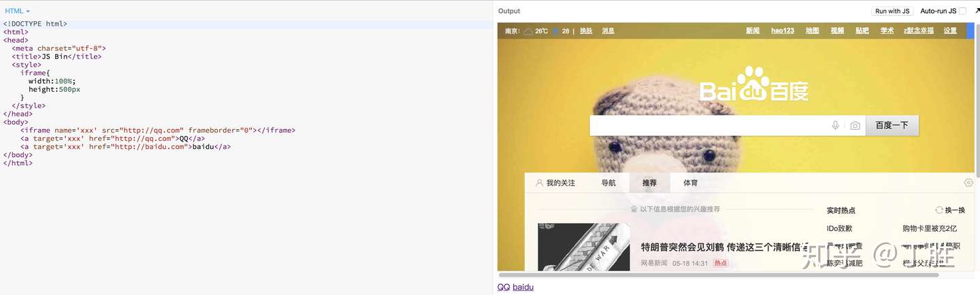The image size is (980, 295).
Task: Click the closing </html> code line
Action: pyautogui.click(x=18, y=162)
